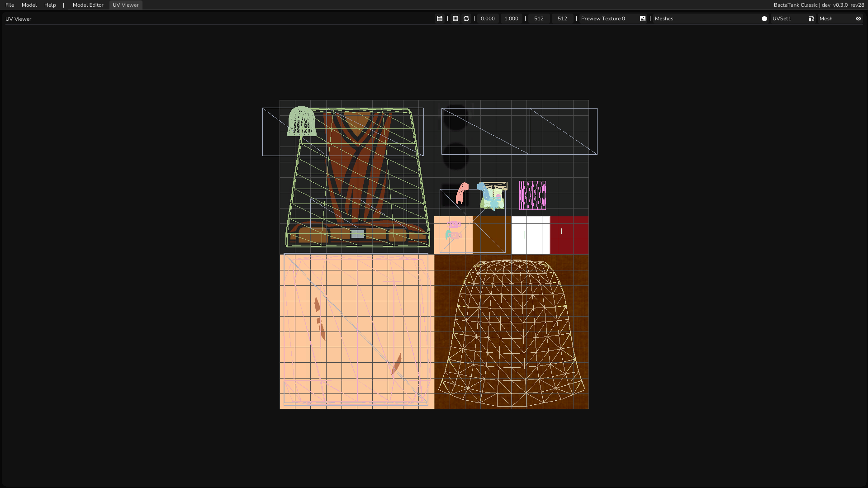
Task: Click the layout icon beside UVSet1
Action: 811,19
